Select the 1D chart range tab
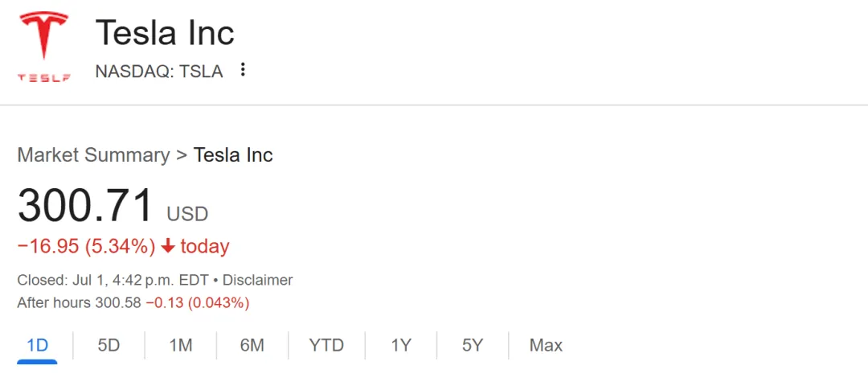 (37, 345)
